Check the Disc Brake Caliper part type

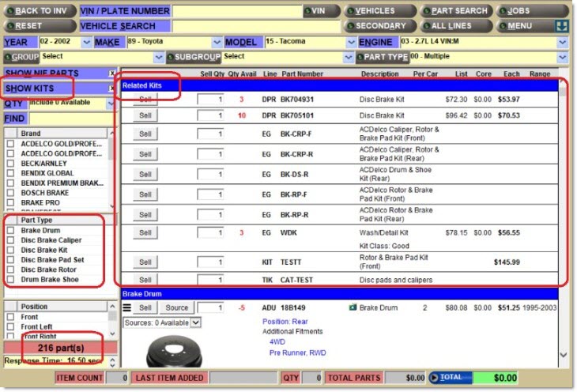tap(10, 240)
